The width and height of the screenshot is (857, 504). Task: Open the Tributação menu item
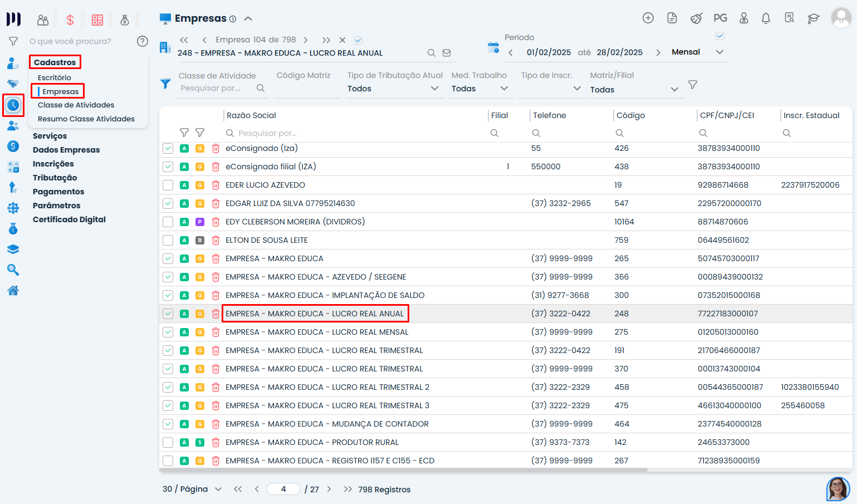[55, 178]
